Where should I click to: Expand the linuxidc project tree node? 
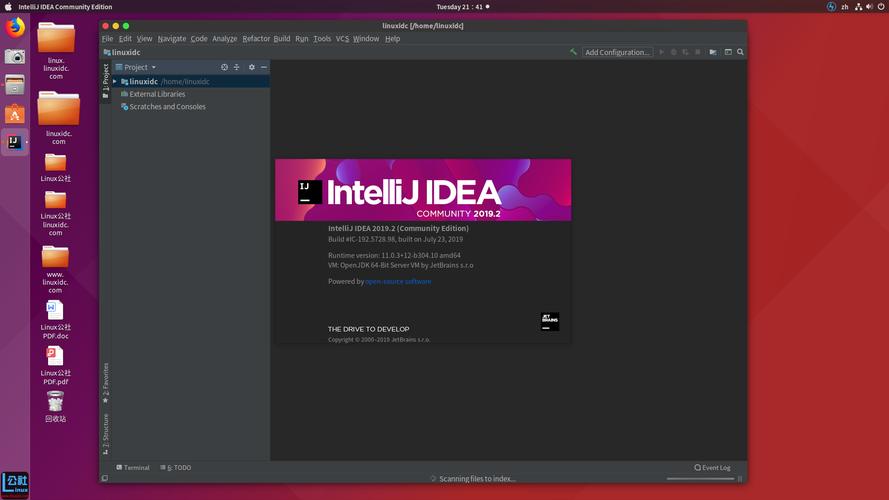115,82
